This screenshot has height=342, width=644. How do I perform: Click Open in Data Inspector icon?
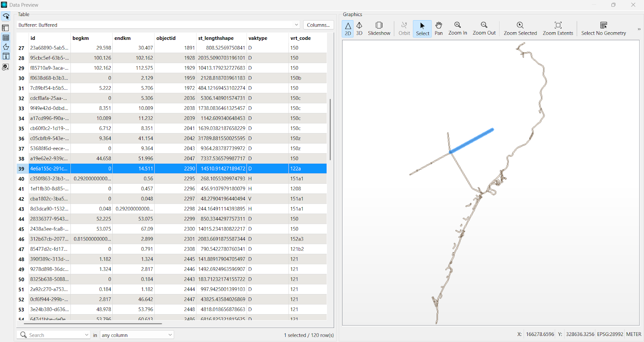6,67
